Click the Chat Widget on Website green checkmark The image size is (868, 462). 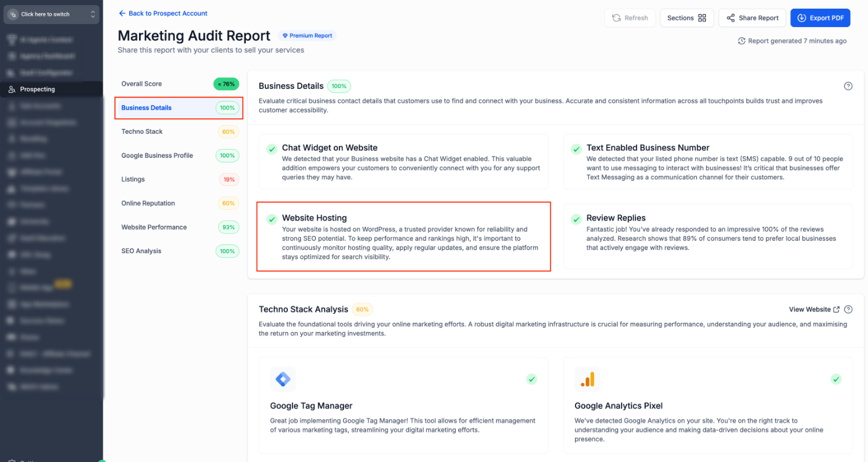(272, 149)
